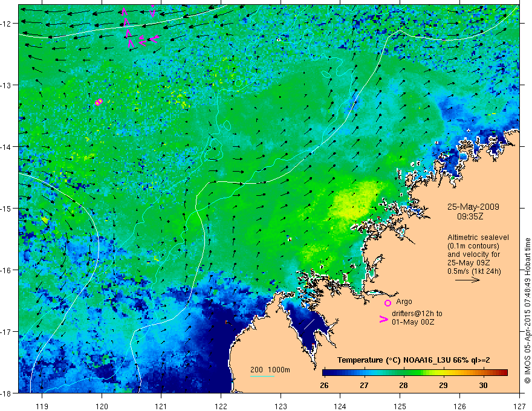The height and width of the screenshot is (411, 532).
Task: Click the "0.5m/s (1kt 24h)" text
Action: [x=474, y=271]
